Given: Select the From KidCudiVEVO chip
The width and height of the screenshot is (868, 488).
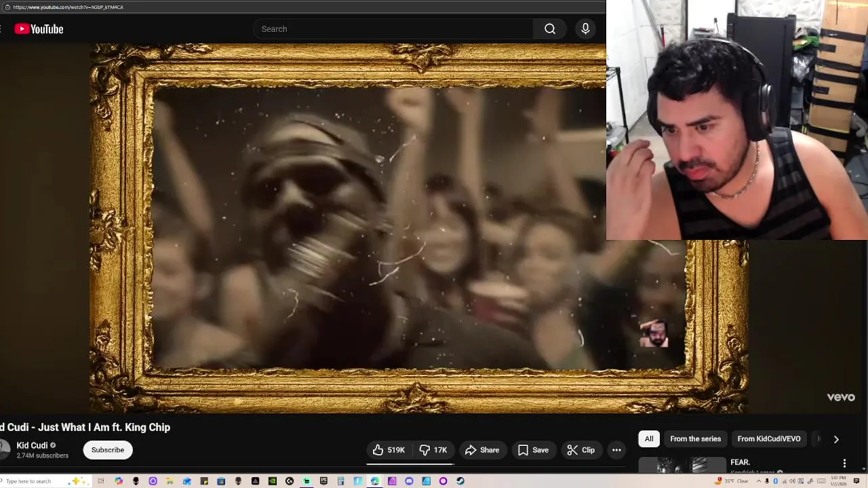Looking at the screenshot, I should [769, 439].
